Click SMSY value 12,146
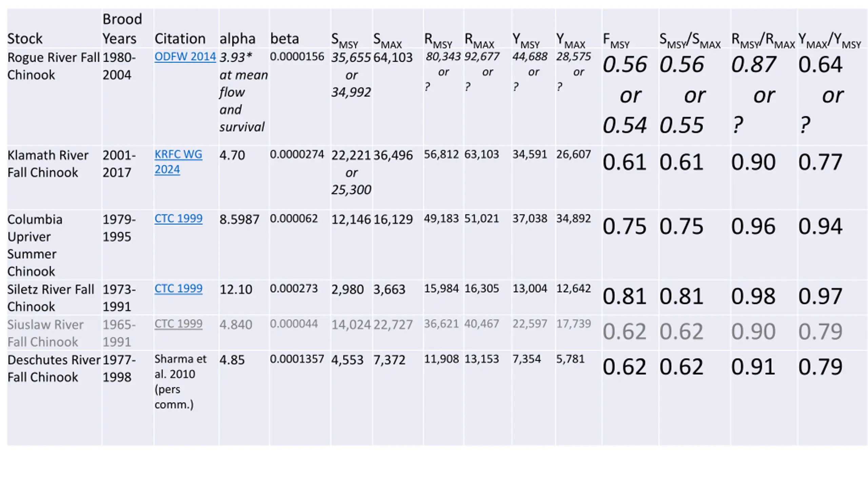This screenshot has height=488, width=868. click(x=351, y=219)
